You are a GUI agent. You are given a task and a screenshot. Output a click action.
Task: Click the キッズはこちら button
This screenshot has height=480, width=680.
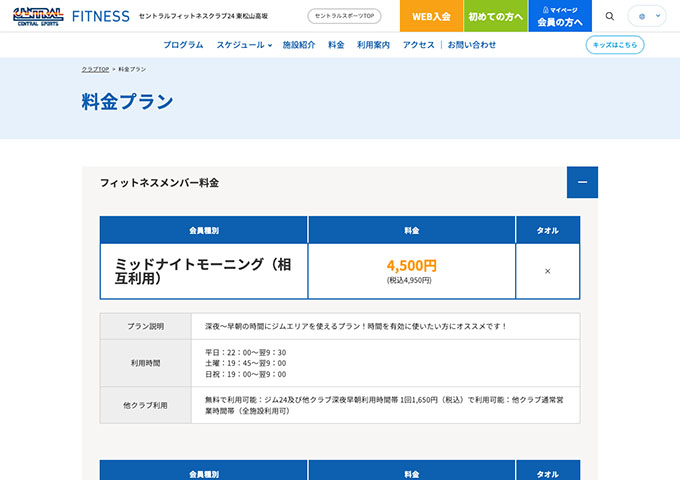pos(615,45)
